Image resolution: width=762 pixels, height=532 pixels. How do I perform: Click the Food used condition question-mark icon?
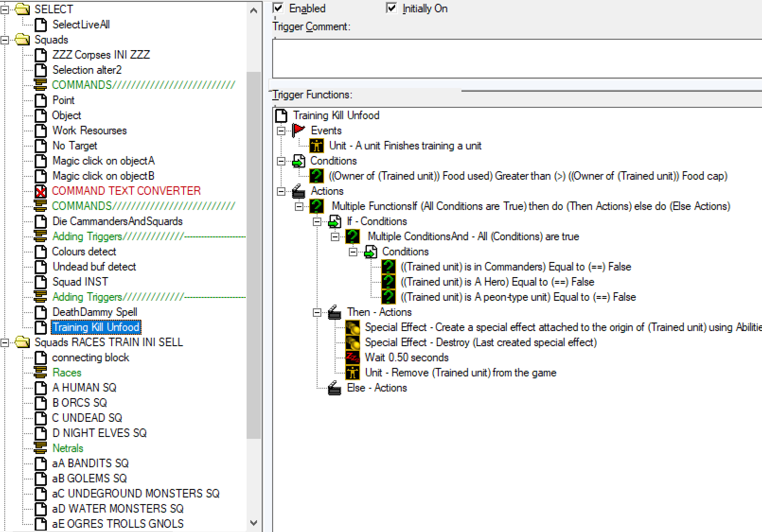click(x=317, y=176)
